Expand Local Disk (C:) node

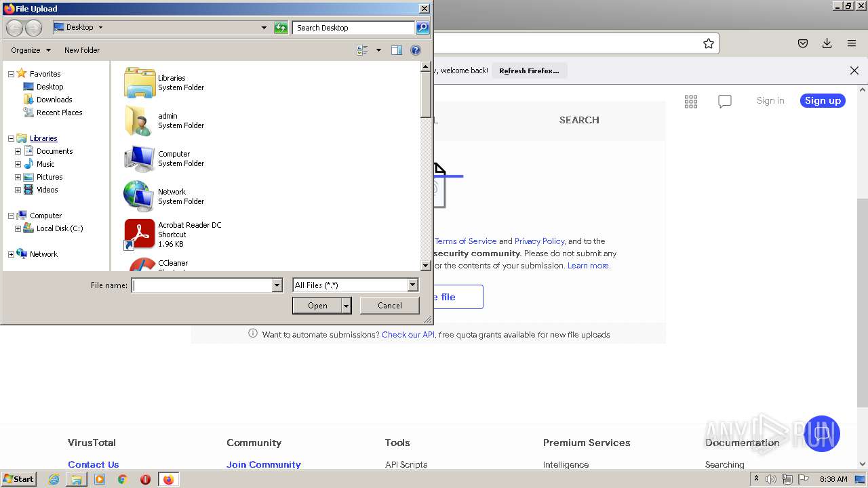pyautogui.click(x=18, y=228)
